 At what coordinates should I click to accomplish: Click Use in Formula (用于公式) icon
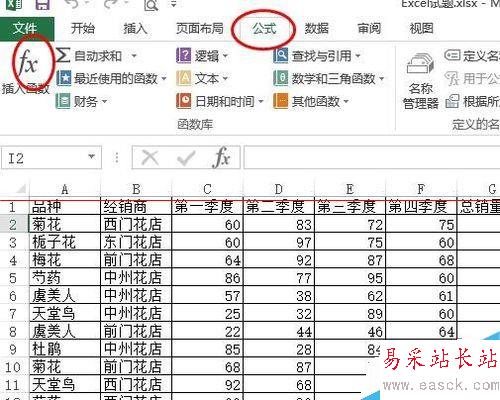click(x=452, y=79)
